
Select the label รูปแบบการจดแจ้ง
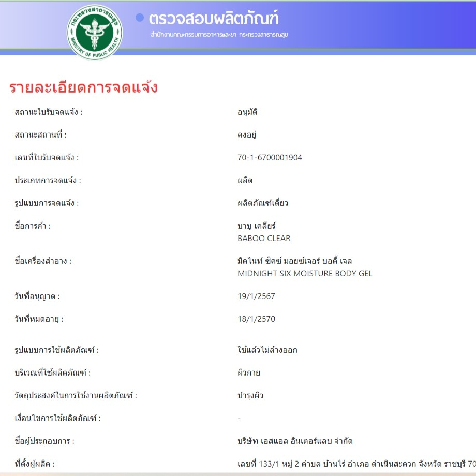tap(47, 203)
